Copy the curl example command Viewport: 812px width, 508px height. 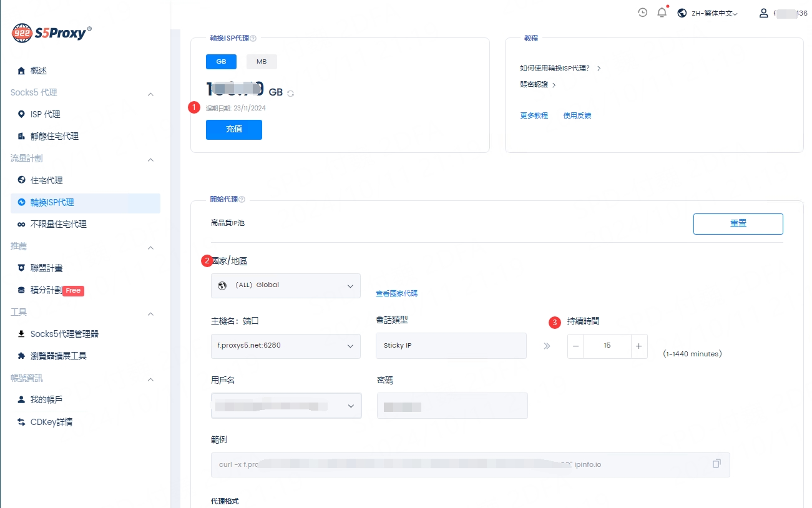click(x=717, y=464)
